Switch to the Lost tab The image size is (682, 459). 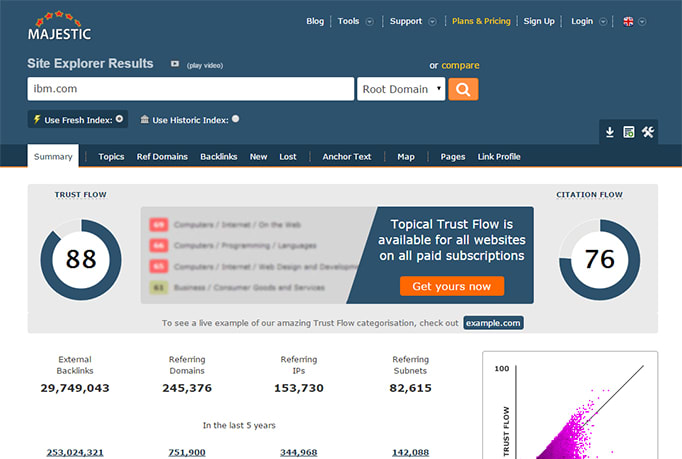[288, 157]
